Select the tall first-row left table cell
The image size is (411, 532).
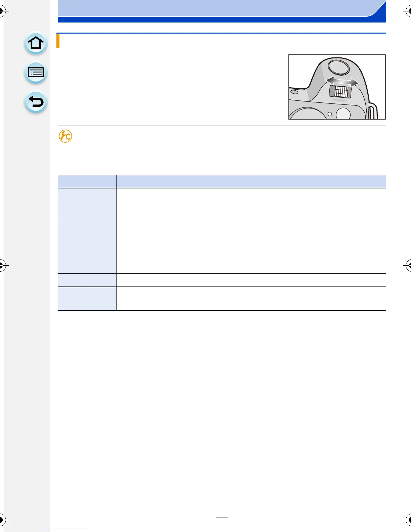[87, 231]
